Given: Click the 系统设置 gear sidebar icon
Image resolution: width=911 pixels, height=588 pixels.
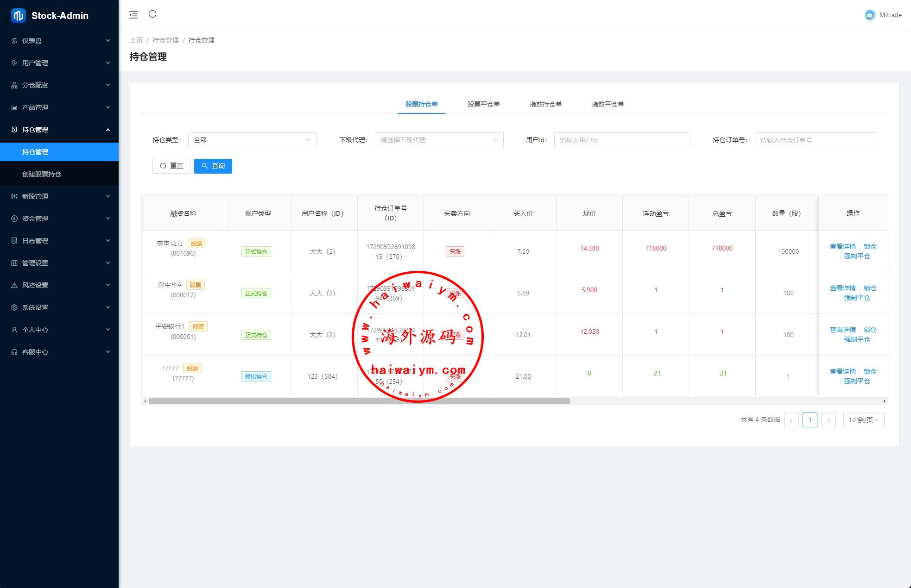Looking at the screenshot, I should 14,307.
